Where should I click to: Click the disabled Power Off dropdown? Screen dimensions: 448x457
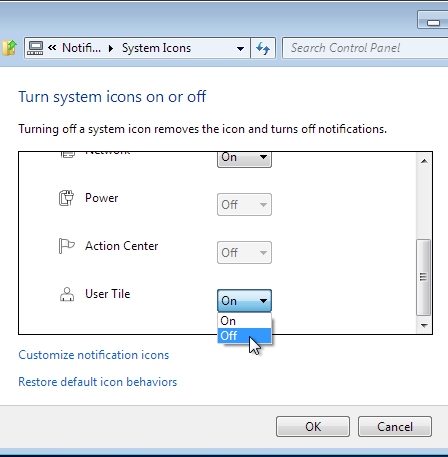coord(244,205)
